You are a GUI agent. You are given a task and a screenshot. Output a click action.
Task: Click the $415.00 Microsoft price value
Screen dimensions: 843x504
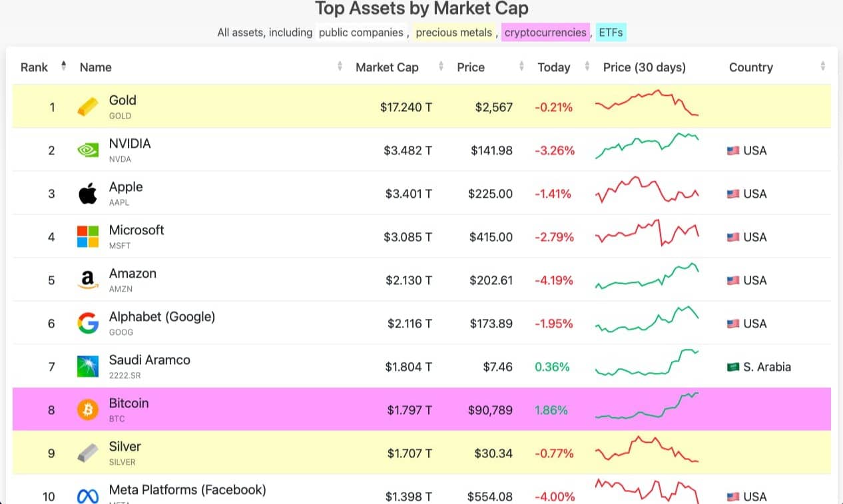(x=491, y=237)
